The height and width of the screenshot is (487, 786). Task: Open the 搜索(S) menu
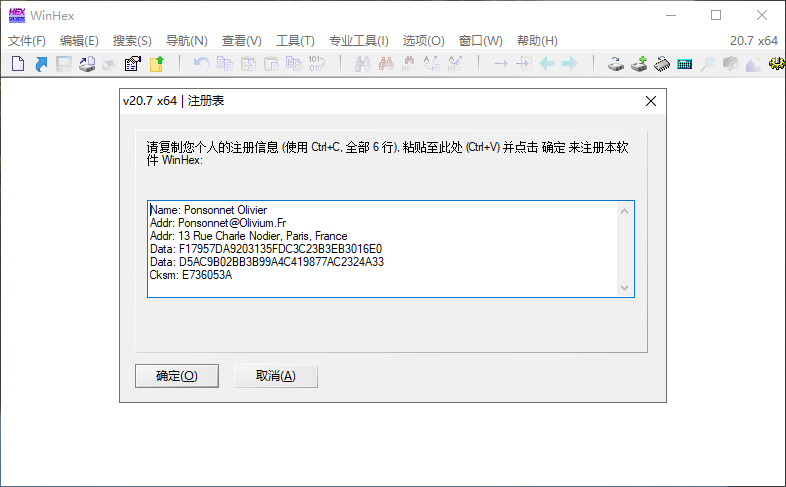click(132, 41)
